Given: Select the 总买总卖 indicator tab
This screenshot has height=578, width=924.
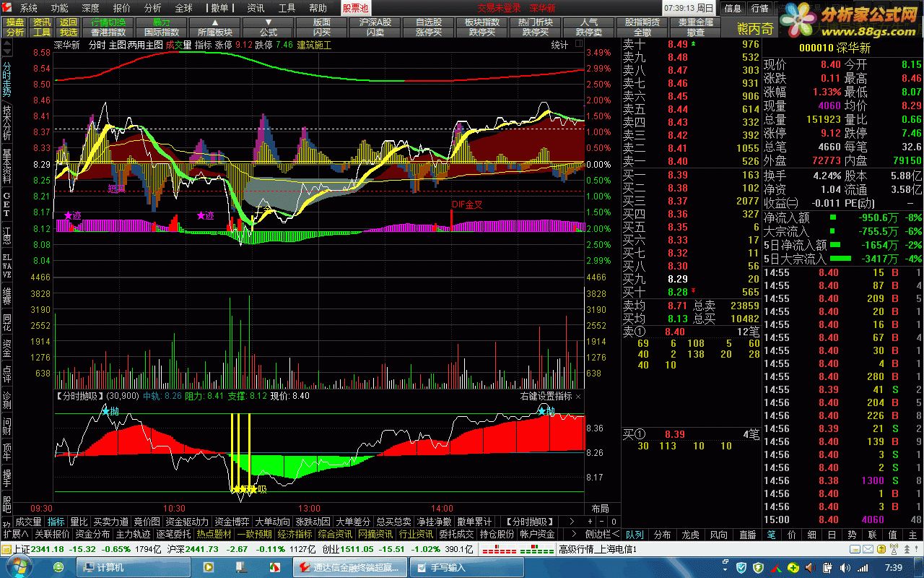Looking at the screenshot, I should [x=393, y=522].
